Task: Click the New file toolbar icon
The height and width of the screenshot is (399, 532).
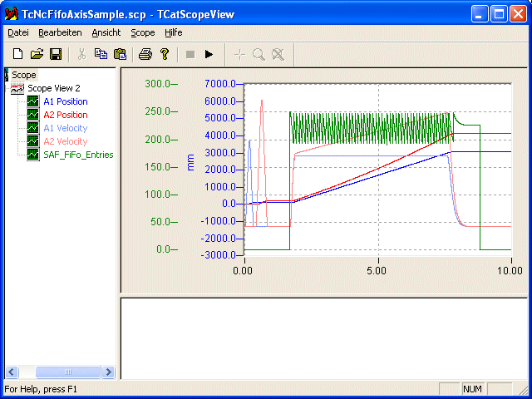Action: coord(17,54)
